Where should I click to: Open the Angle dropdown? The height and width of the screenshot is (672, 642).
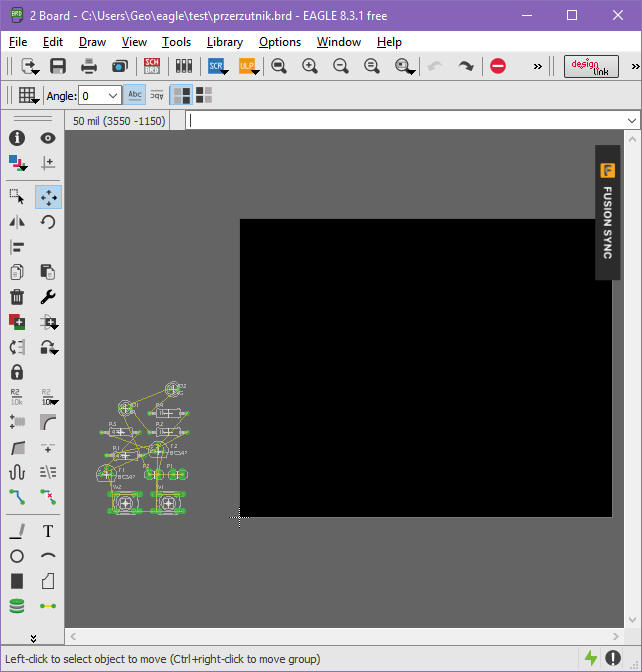coord(112,96)
